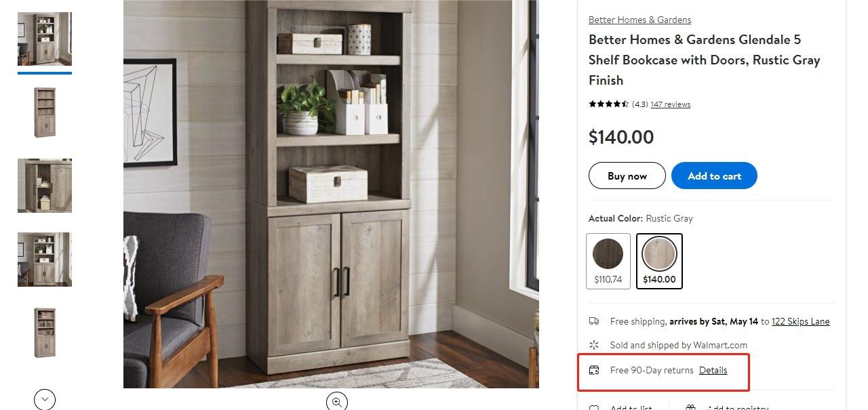
Task: Click the Add to cart button
Action: [x=714, y=176]
